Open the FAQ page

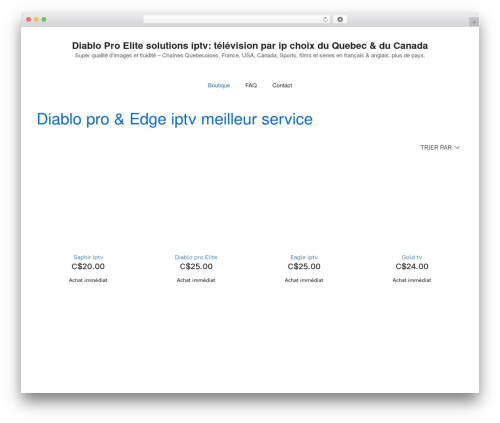(251, 85)
